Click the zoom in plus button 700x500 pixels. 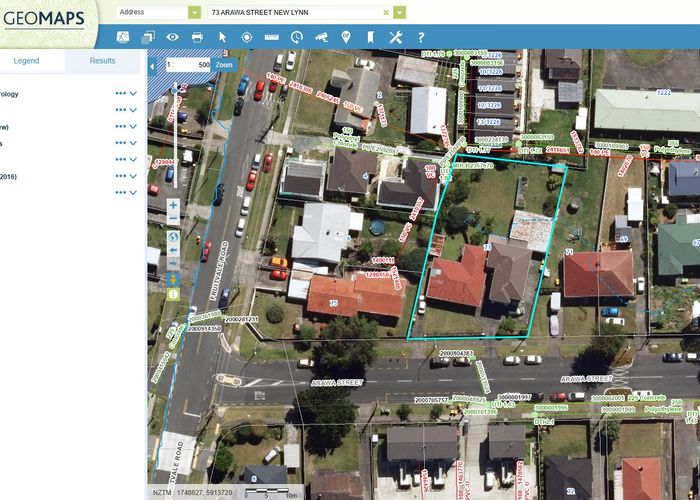pos(173,205)
